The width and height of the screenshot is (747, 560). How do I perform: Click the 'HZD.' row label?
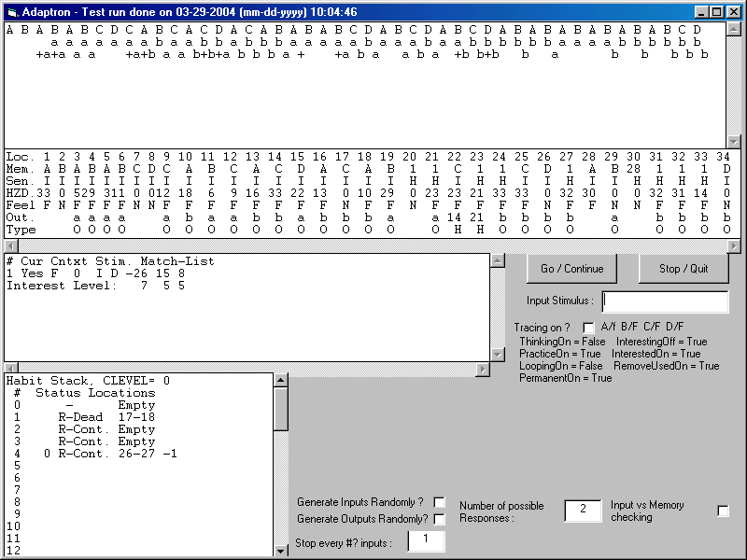[21, 193]
